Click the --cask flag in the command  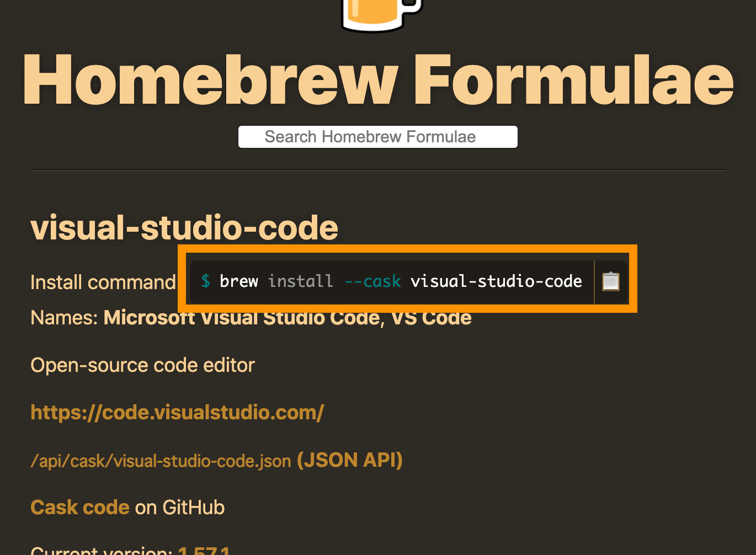point(372,281)
